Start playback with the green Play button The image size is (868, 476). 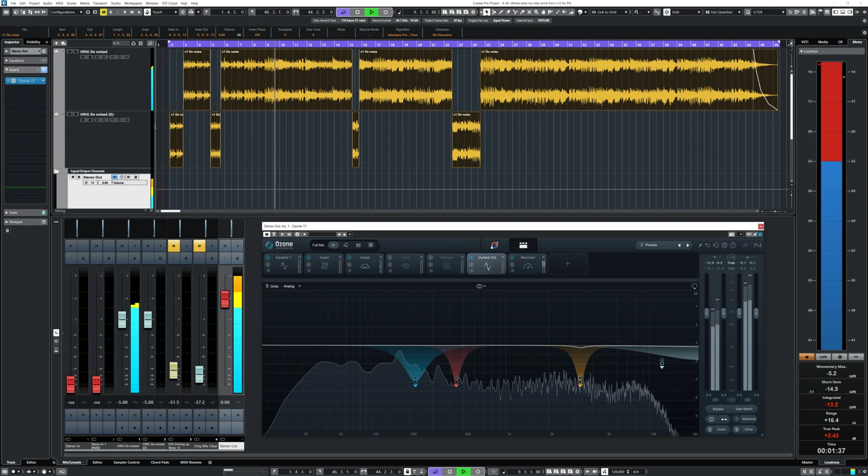click(x=371, y=12)
